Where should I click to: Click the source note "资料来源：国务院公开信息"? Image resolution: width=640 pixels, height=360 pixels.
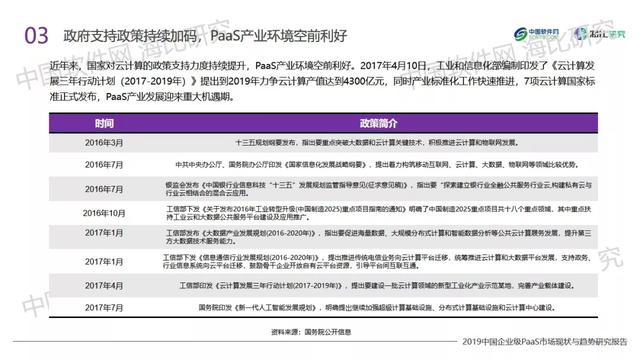coord(311,332)
